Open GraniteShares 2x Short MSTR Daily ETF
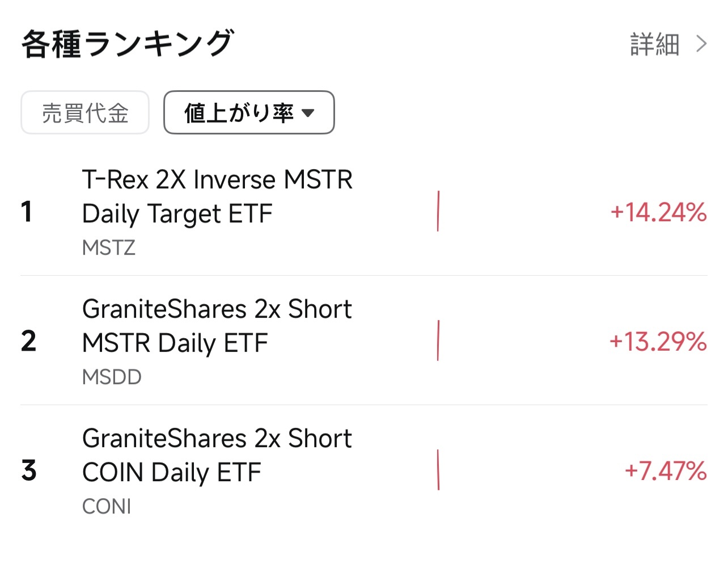Viewport: 728px width, 564px height. [x=217, y=325]
